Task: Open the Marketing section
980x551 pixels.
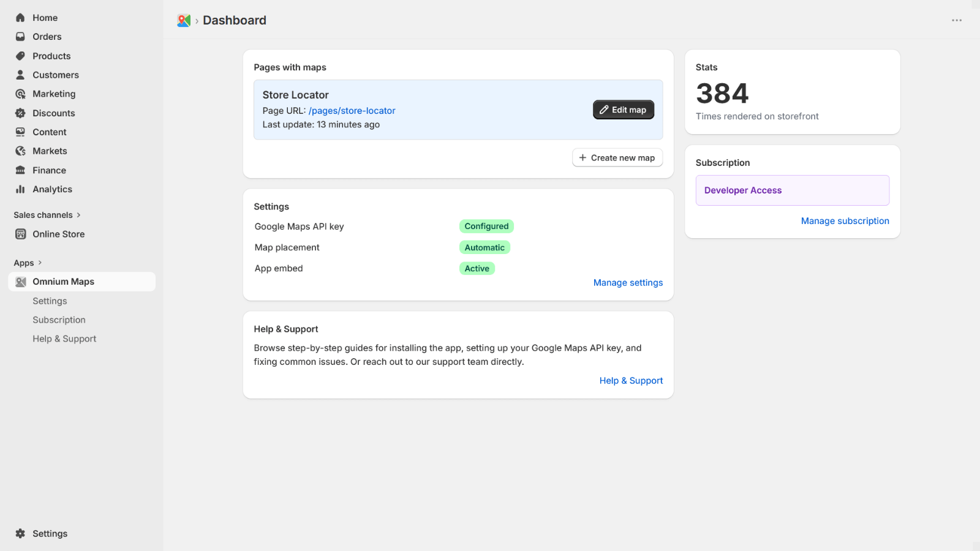Action: 54,94
